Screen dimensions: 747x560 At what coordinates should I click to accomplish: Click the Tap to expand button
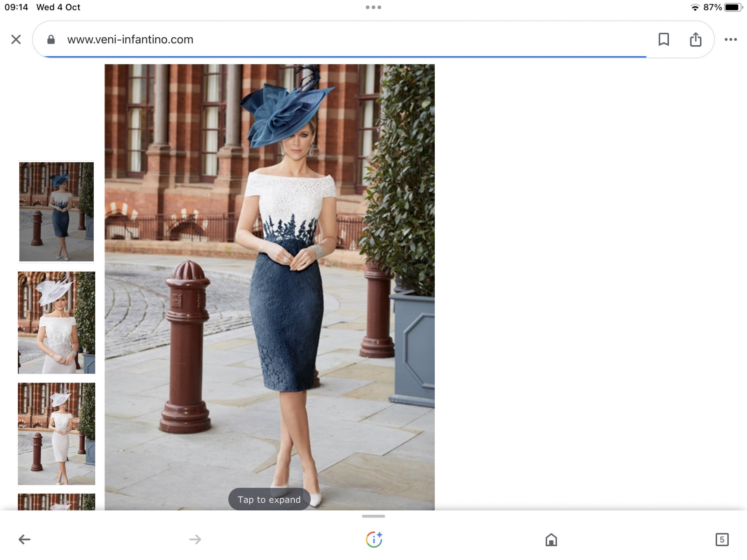click(x=269, y=500)
